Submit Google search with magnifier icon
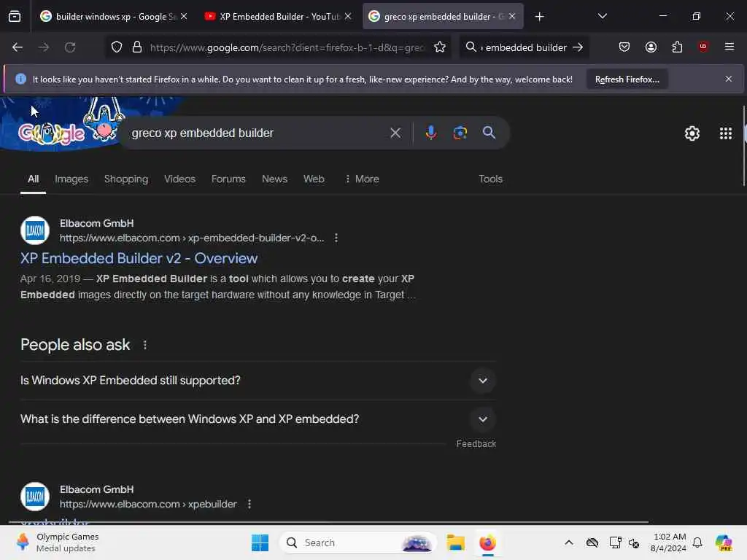 click(489, 133)
